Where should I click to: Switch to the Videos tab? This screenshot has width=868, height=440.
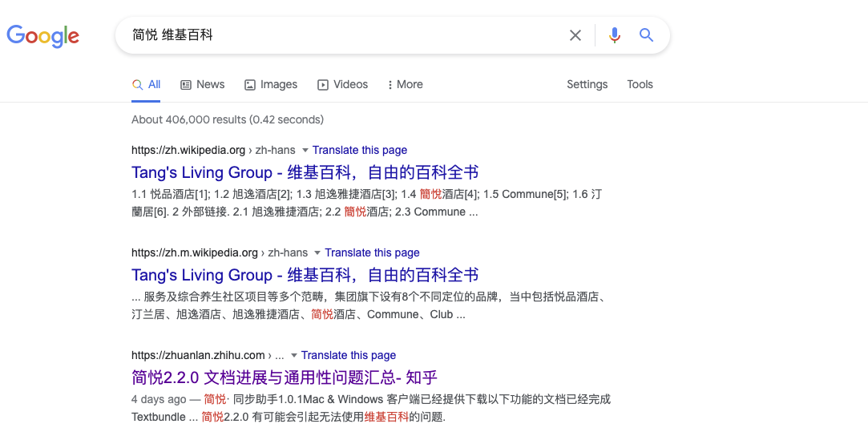tap(342, 85)
